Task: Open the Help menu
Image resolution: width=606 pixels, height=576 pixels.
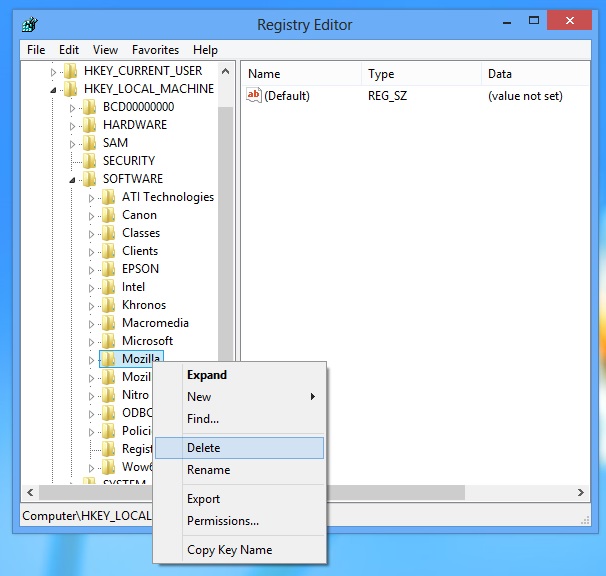Action: tap(205, 50)
